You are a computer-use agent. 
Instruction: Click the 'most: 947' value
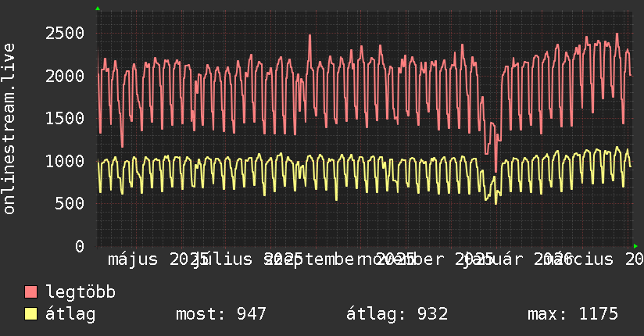(221, 314)
